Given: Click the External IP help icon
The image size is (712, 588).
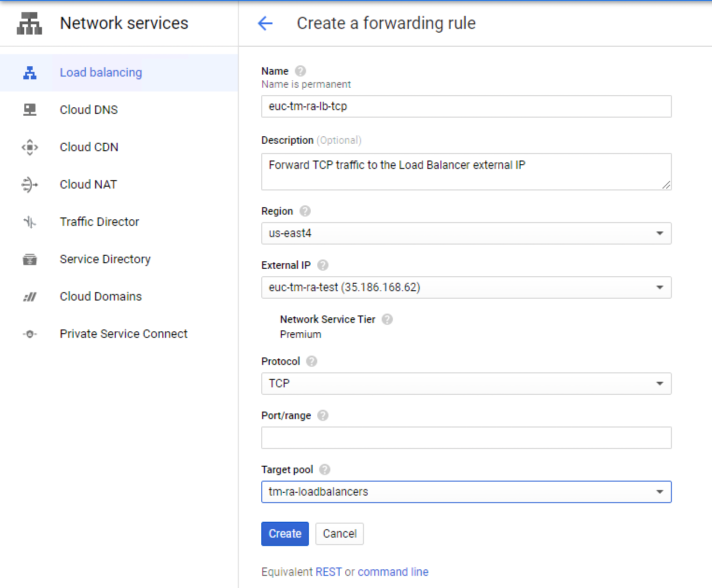Looking at the screenshot, I should (322, 265).
